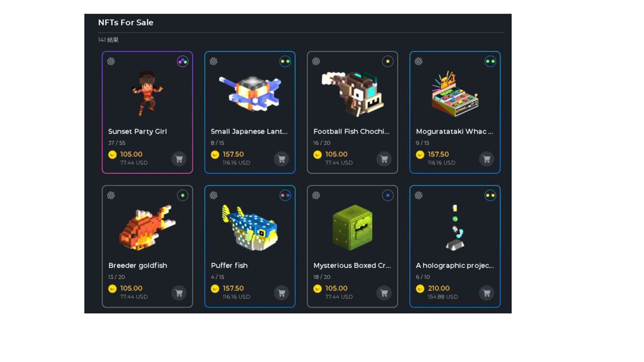
Task: Click three-dot attribute badge on Sunset Party Girl
Action: [183, 61]
